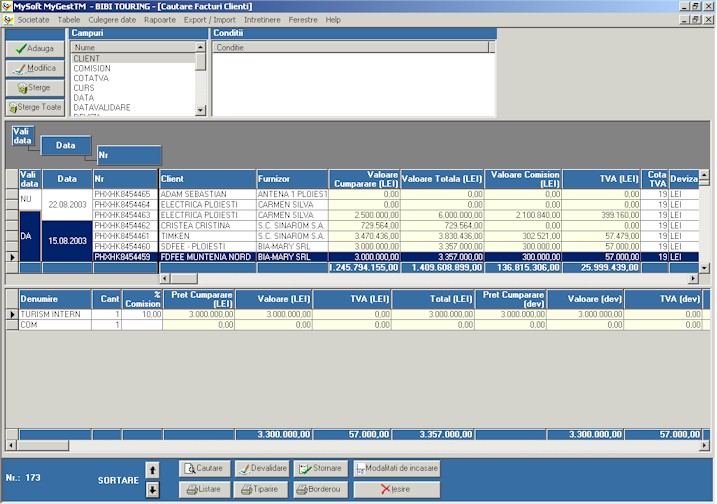Open the Export / Import menu
The image size is (717, 504).
pos(210,19)
